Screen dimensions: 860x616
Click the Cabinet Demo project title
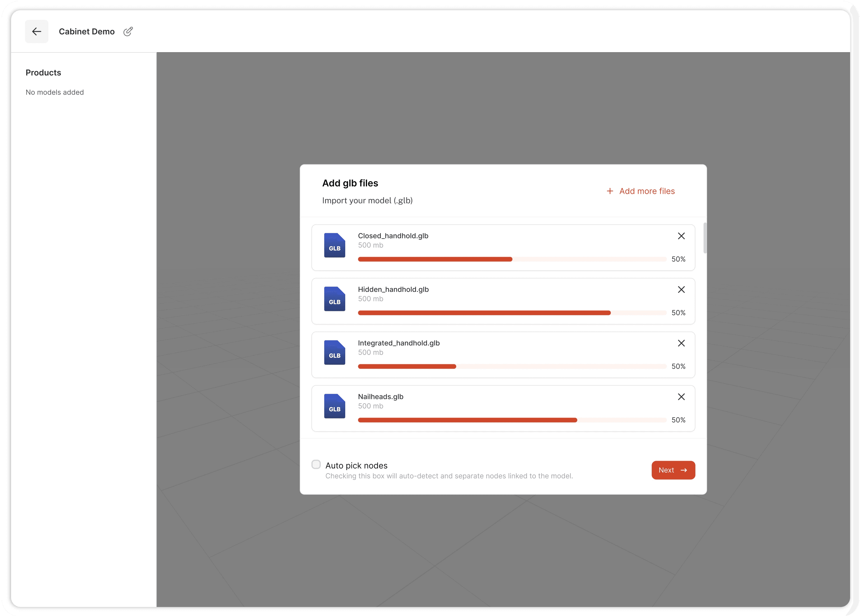click(x=87, y=31)
